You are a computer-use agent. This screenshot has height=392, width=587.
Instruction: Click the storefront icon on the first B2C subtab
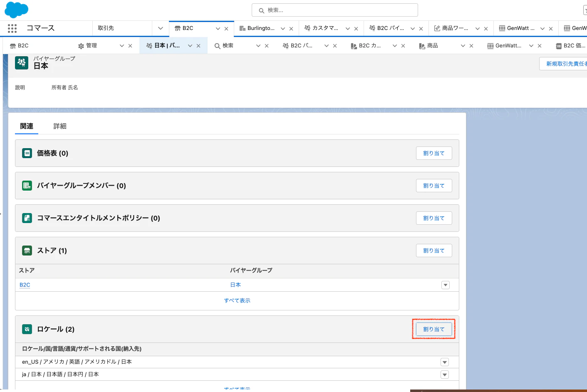pyautogui.click(x=13, y=46)
